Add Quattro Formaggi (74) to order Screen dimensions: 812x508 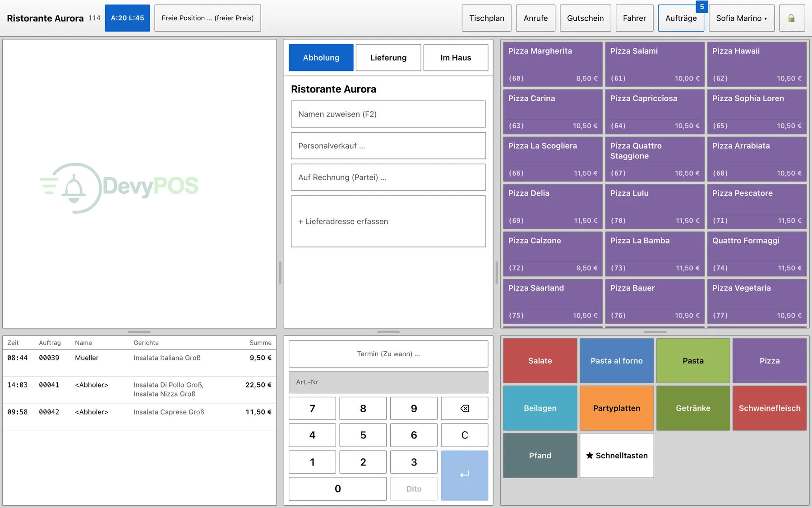[x=757, y=254]
